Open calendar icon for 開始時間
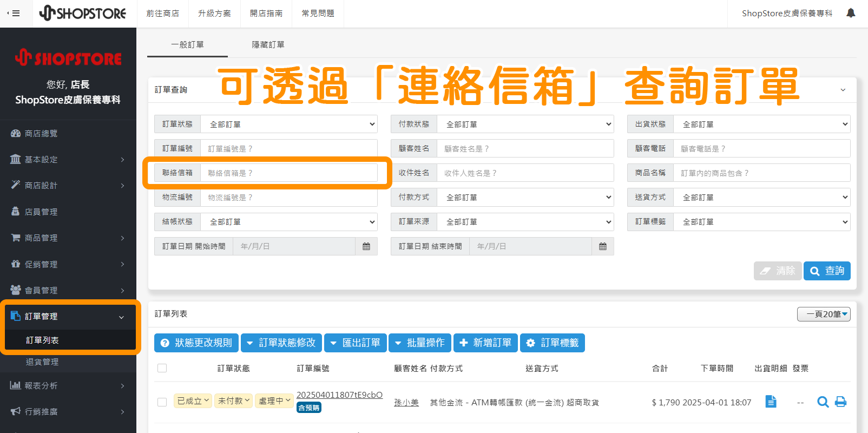868x433 pixels. 366,246
